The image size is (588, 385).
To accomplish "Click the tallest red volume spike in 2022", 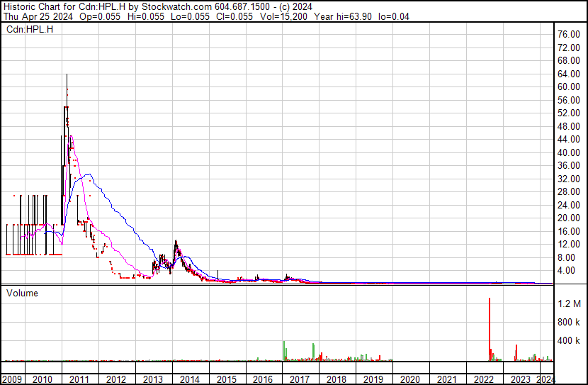I will click(x=490, y=330).
